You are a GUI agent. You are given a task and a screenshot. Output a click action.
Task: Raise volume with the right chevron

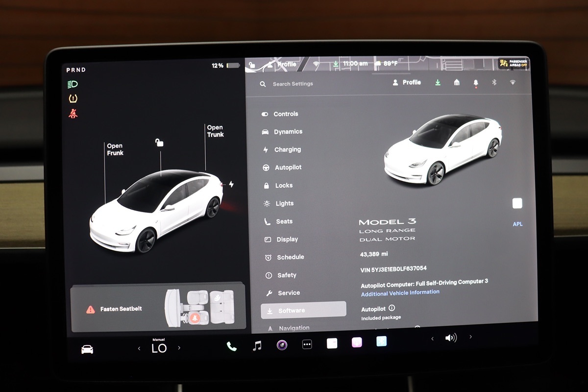470,337
